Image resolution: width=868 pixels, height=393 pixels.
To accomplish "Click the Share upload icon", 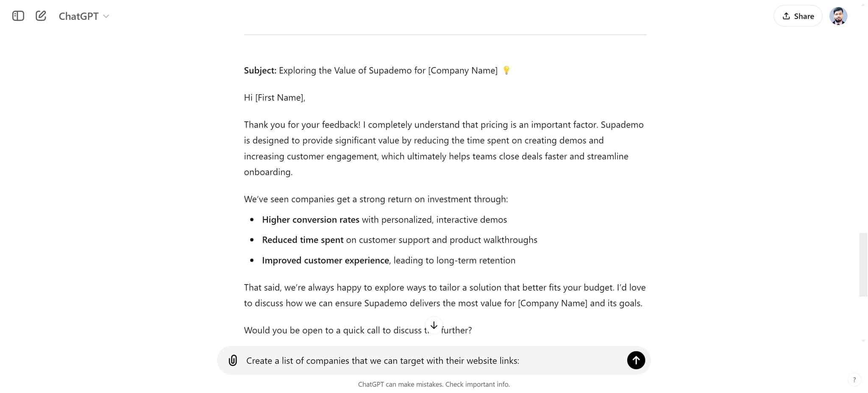I will 786,16.
